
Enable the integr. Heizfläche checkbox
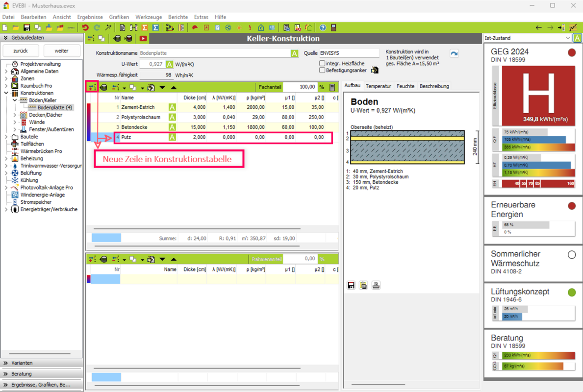point(322,63)
